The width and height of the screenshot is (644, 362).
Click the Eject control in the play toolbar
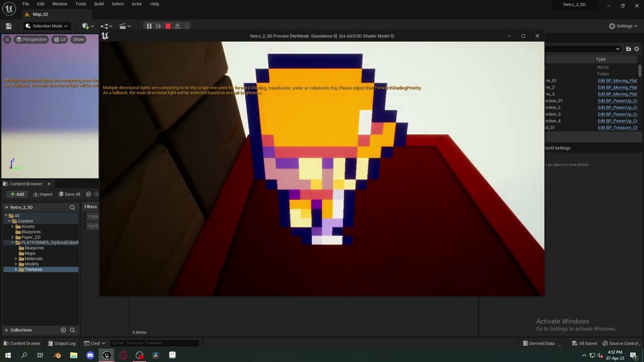pyautogui.click(x=178, y=26)
